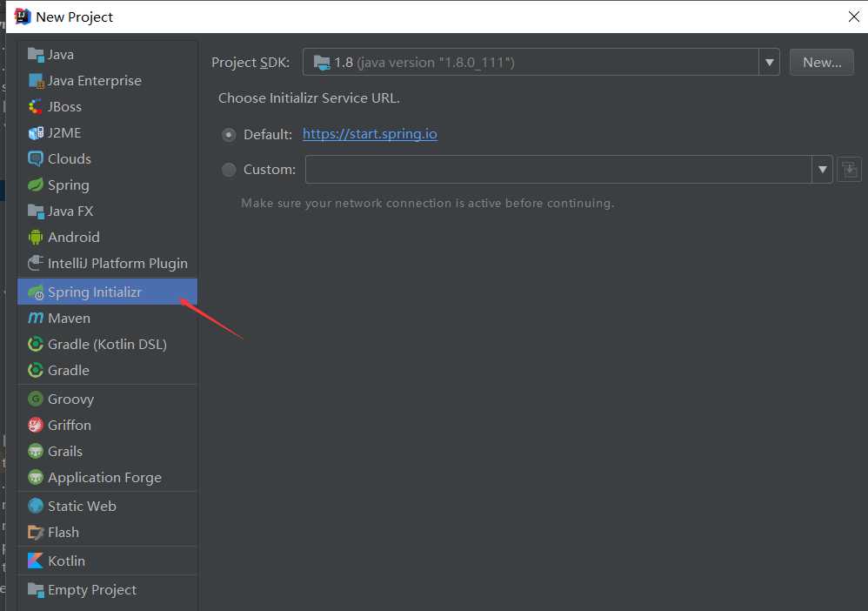Close the New Project dialog
The image size is (868, 611).
853,17
